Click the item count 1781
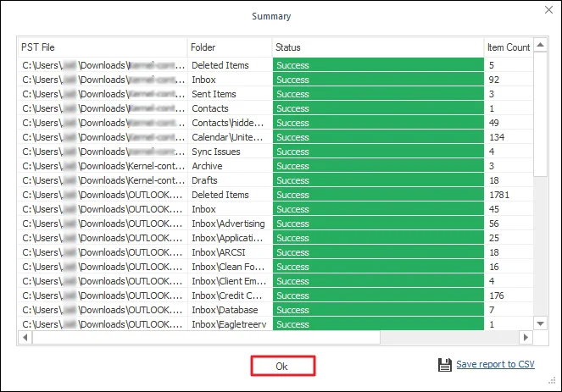 499,195
